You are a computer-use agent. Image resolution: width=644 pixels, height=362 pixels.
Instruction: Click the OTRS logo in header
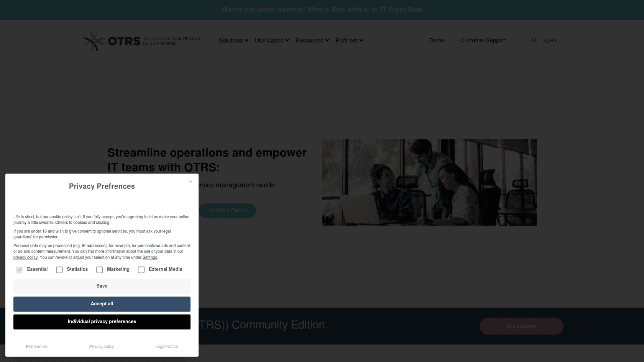click(143, 41)
